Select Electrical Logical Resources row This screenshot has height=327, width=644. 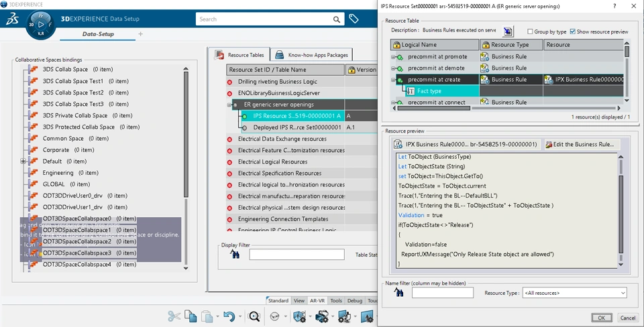273,161
